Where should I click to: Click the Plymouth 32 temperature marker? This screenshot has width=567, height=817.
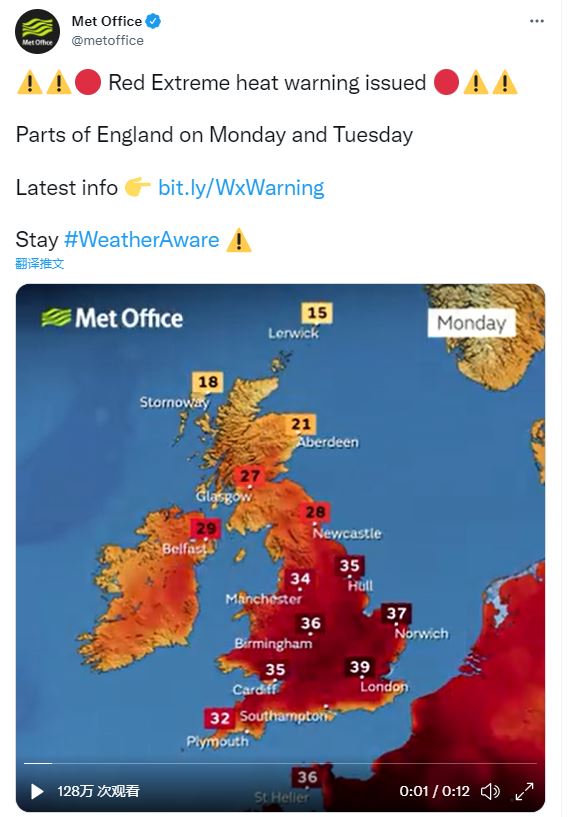(220, 719)
